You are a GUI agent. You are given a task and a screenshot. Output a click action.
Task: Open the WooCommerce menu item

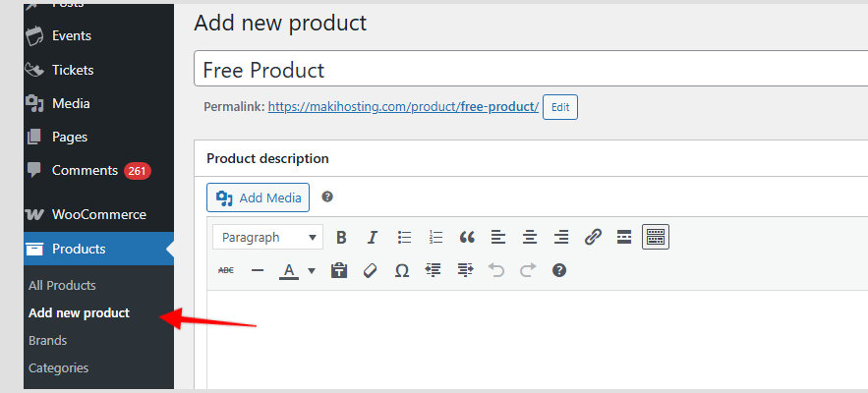pyautogui.click(x=98, y=214)
